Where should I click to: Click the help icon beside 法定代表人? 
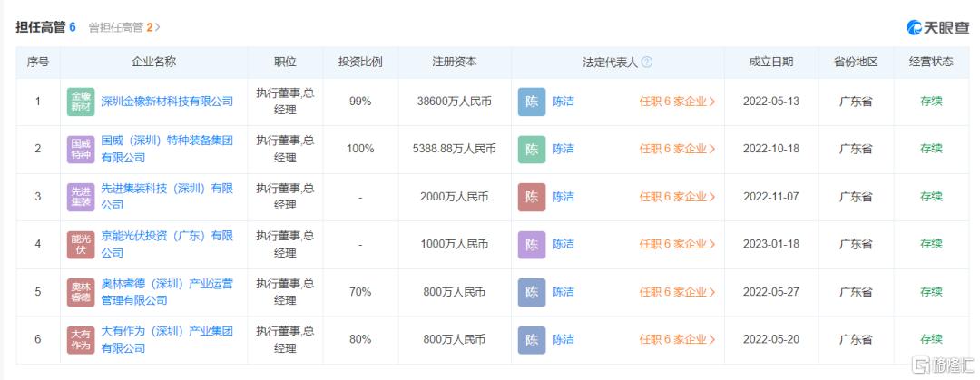(x=647, y=62)
